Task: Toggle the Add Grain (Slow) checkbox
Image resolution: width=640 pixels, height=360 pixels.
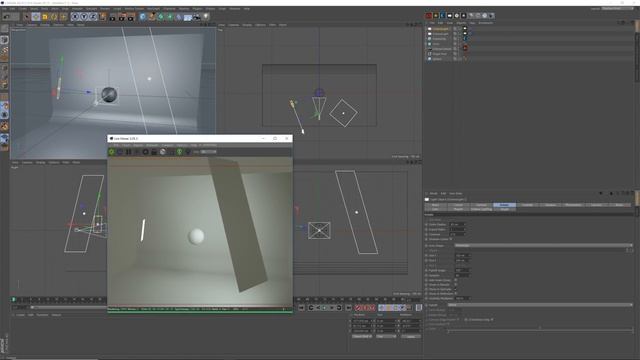Action: pos(456,280)
